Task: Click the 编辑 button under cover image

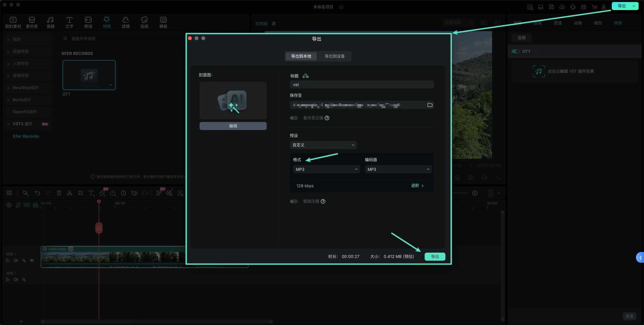Action: (233, 126)
